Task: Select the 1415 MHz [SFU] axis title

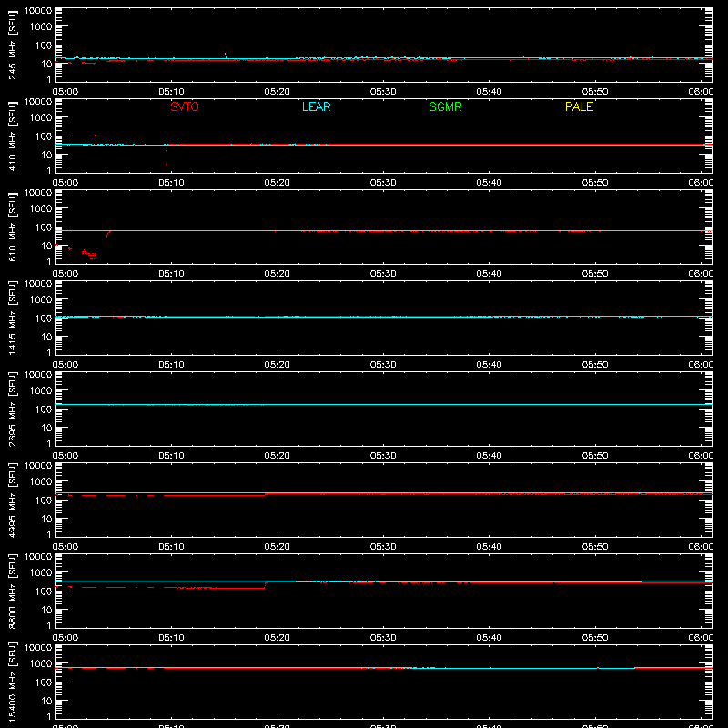Action: pyautogui.click(x=13, y=318)
